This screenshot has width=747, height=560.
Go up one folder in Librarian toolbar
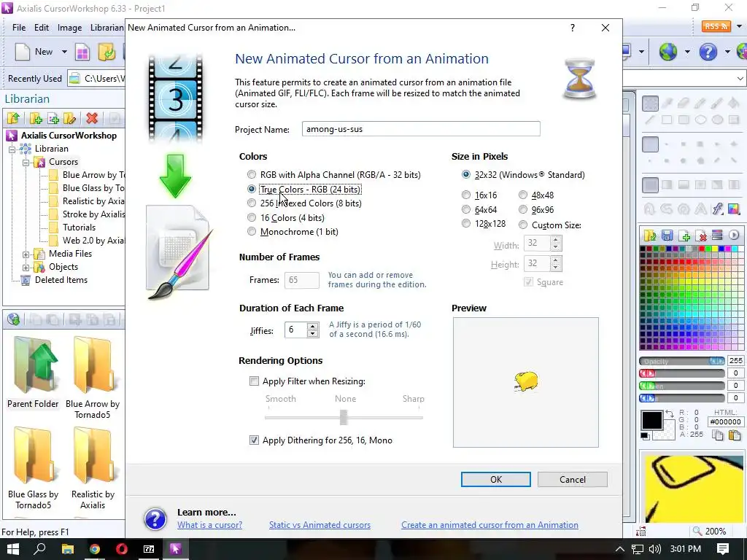coord(13,117)
